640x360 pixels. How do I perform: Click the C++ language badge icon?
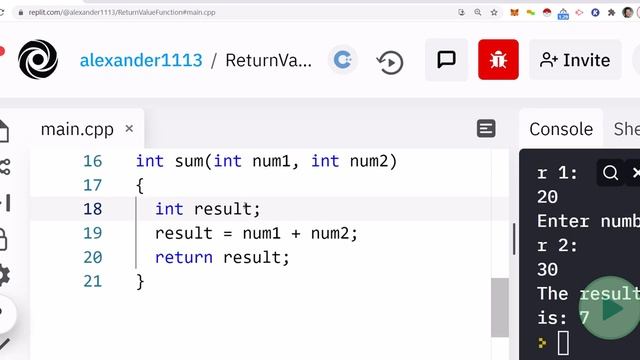pos(342,60)
